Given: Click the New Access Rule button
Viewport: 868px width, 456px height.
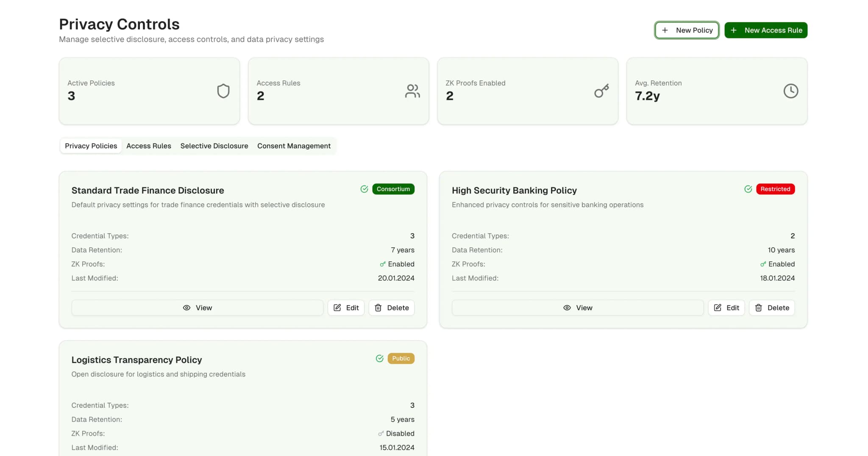Looking at the screenshot, I should click(x=765, y=30).
